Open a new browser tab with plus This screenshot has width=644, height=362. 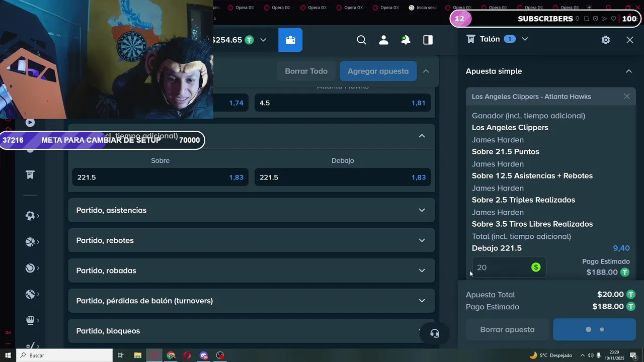click(x=589, y=8)
